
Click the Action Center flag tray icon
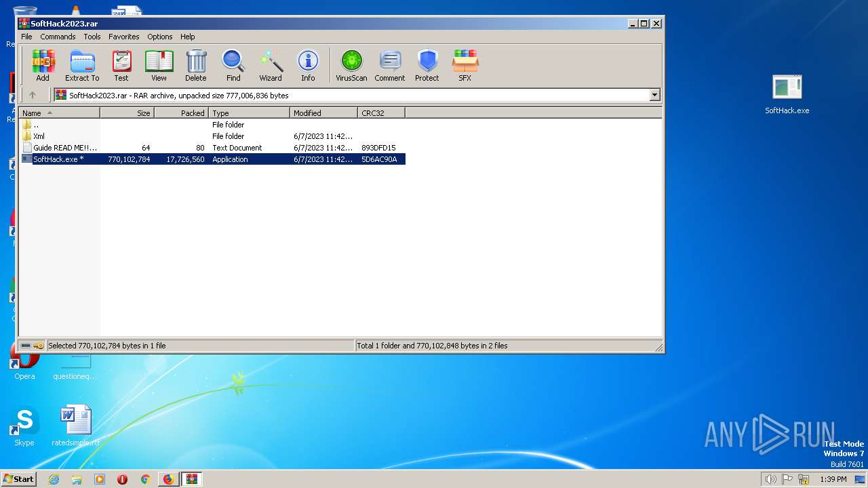pos(787,479)
